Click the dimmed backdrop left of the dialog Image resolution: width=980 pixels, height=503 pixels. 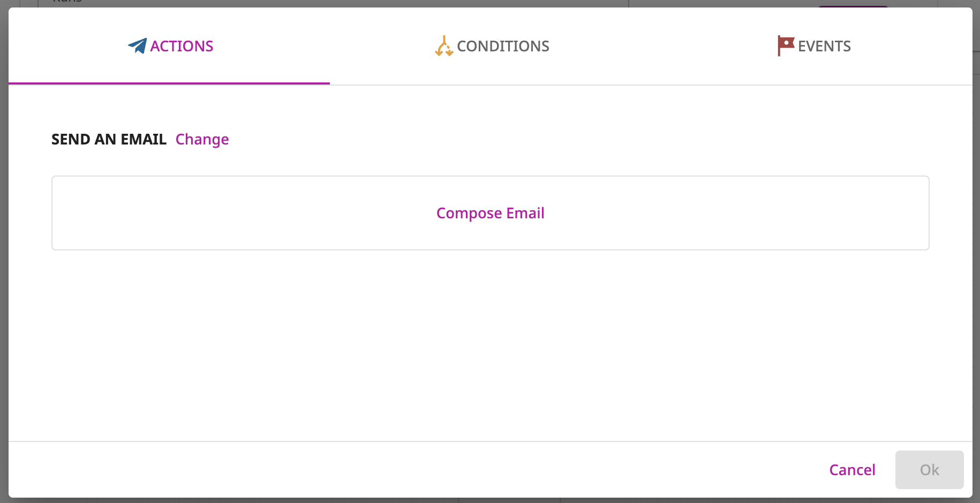click(4, 251)
